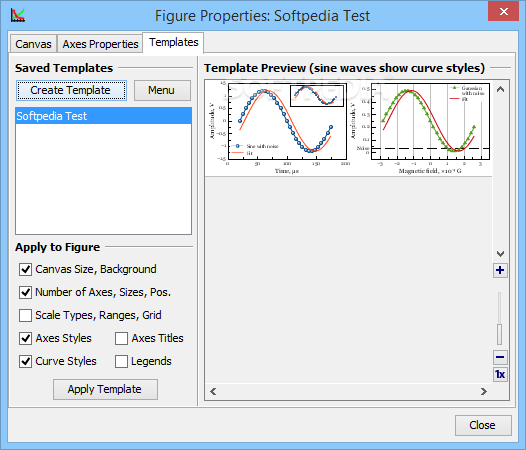The width and height of the screenshot is (526, 450).
Task: Enable Scale Types, Ranges, Grid checkbox
Action: 25,315
